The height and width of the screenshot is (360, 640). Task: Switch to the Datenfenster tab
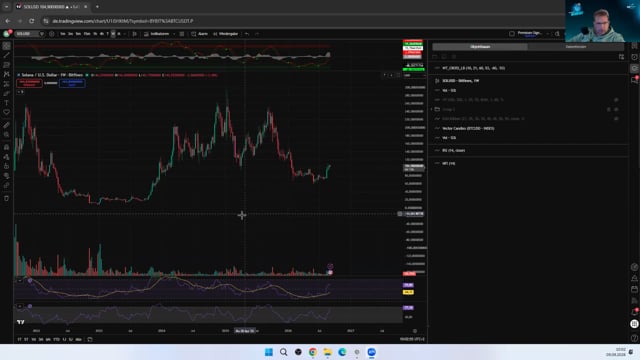coord(576,47)
